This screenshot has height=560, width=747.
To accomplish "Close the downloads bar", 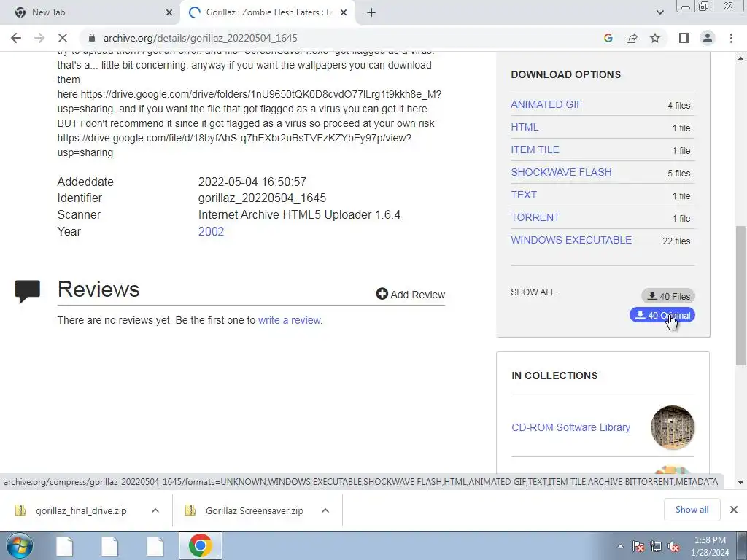I will (x=734, y=510).
